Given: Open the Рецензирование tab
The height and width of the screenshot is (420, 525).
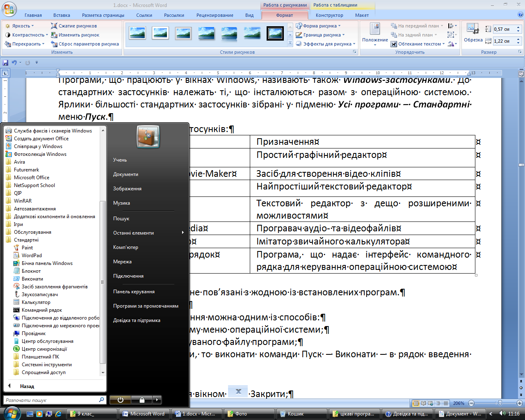Looking at the screenshot, I should click(x=215, y=15).
